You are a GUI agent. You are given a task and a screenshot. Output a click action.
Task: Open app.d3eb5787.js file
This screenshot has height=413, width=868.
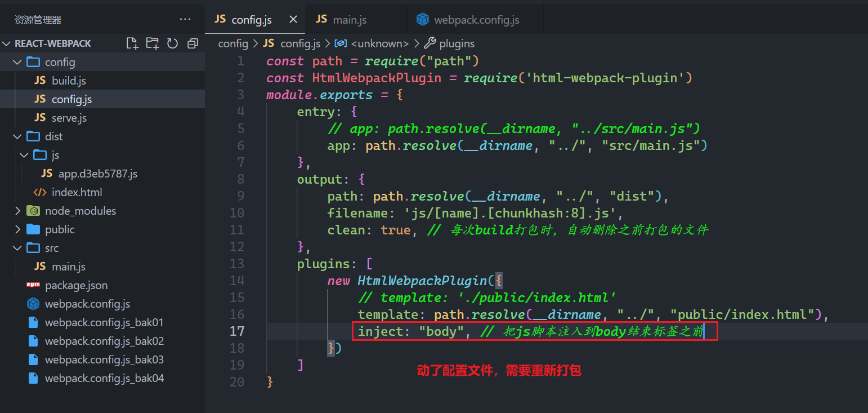102,174
